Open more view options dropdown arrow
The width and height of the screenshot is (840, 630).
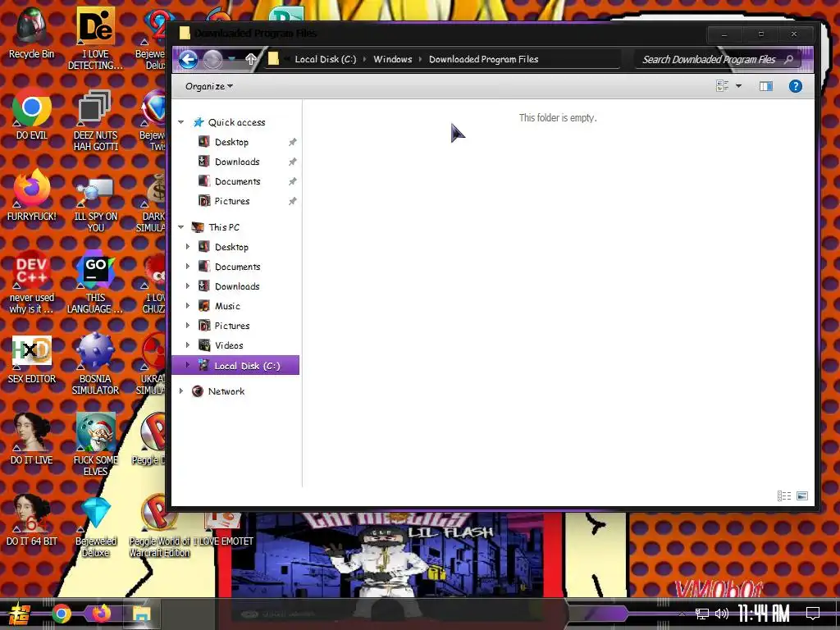[x=739, y=85]
